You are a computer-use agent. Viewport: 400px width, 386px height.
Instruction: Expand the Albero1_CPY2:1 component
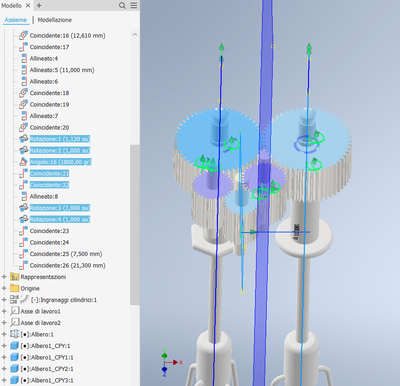pos(4,369)
